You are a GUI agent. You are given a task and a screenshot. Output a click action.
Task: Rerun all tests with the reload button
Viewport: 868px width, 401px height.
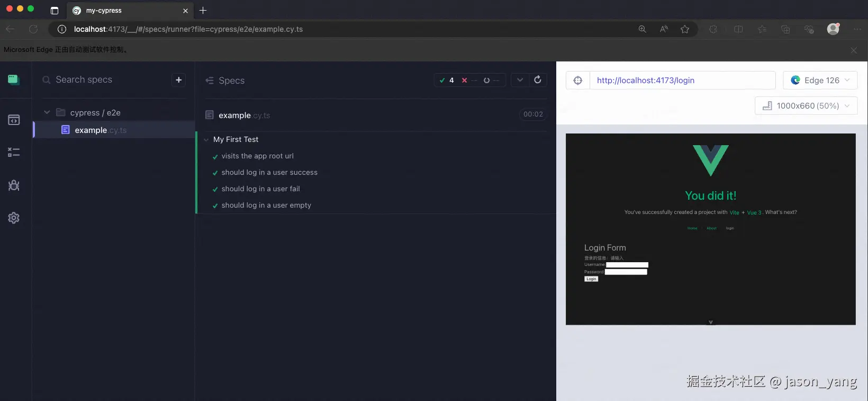(x=538, y=80)
